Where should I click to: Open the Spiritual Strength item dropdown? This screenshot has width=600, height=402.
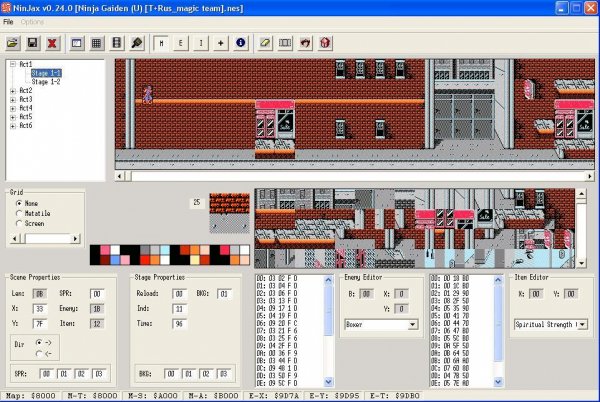[x=582, y=324]
